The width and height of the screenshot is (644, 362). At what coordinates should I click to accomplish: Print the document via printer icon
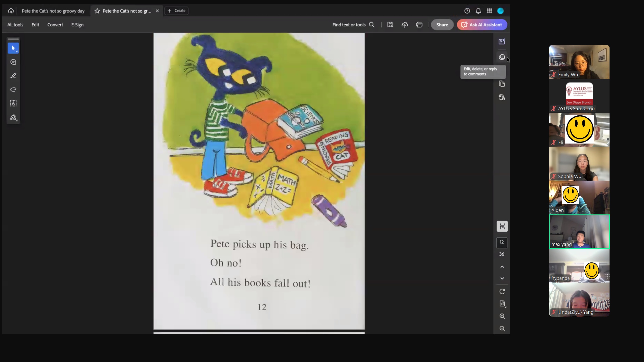tap(419, 25)
